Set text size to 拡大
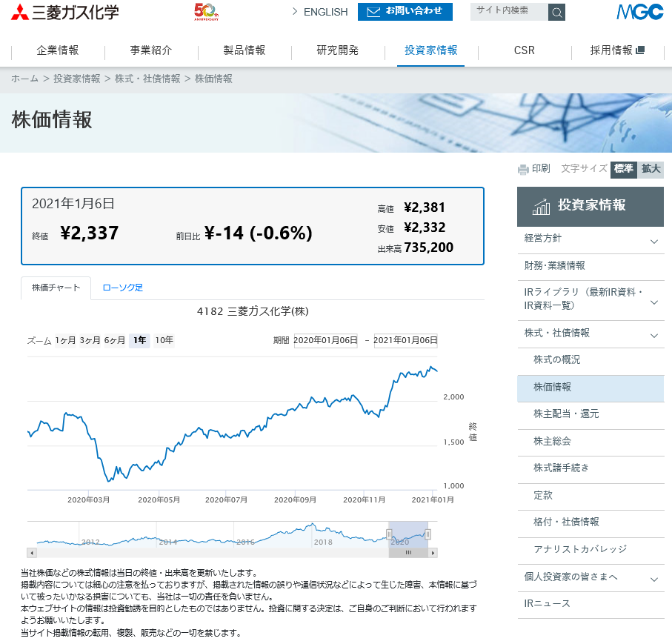Viewport: 672px width, 644px height. pyautogui.click(x=651, y=169)
